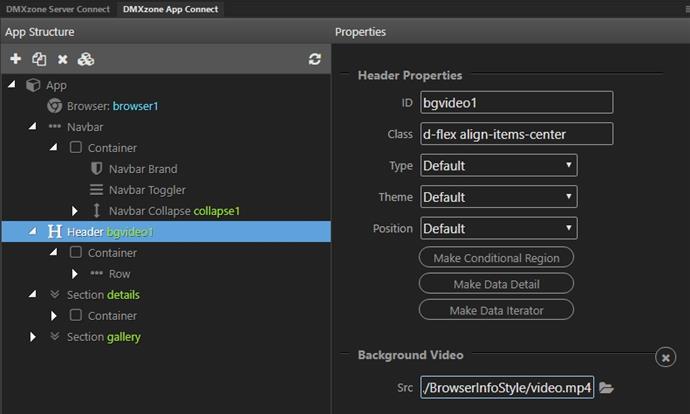Click the plus add component icon

(x=15, y=59)
